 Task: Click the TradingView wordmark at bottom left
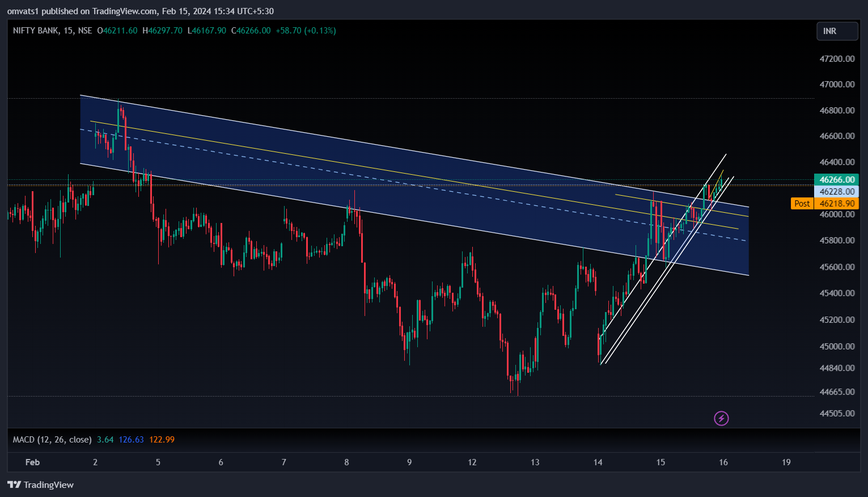coord(49,485)
